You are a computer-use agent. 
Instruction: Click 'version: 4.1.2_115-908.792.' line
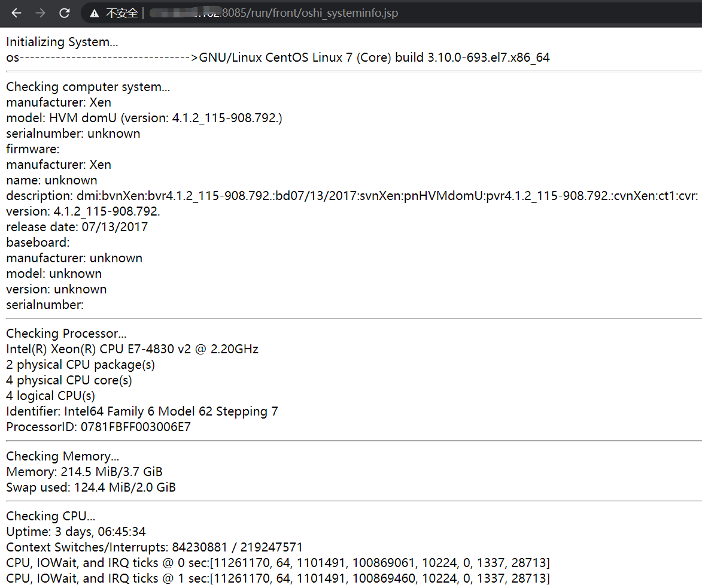[83, 211]
